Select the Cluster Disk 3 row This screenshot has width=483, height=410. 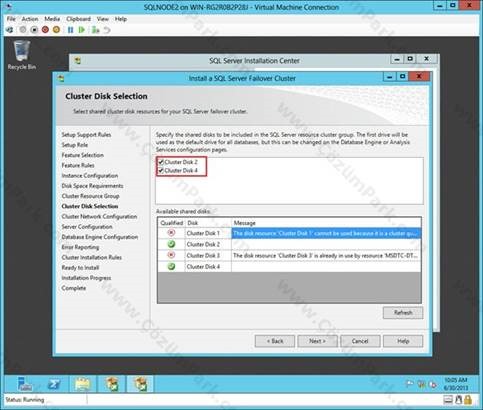click(x=289, y=255)
